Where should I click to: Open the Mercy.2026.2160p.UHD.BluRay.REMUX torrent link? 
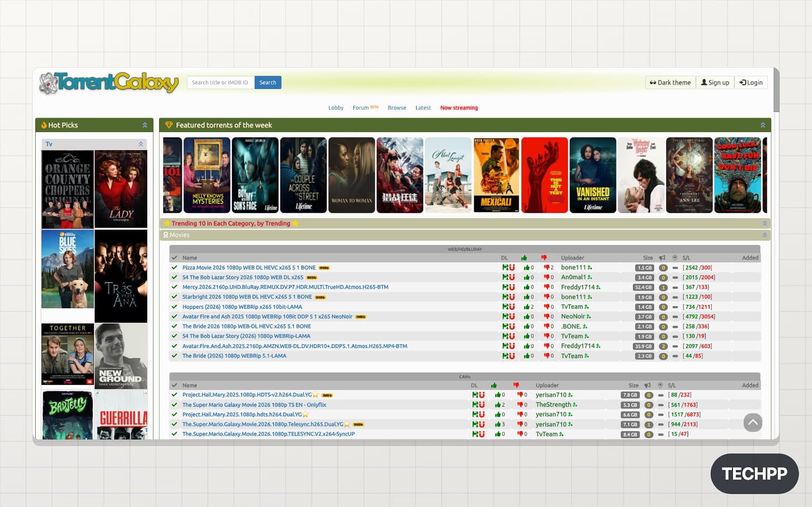285,287
